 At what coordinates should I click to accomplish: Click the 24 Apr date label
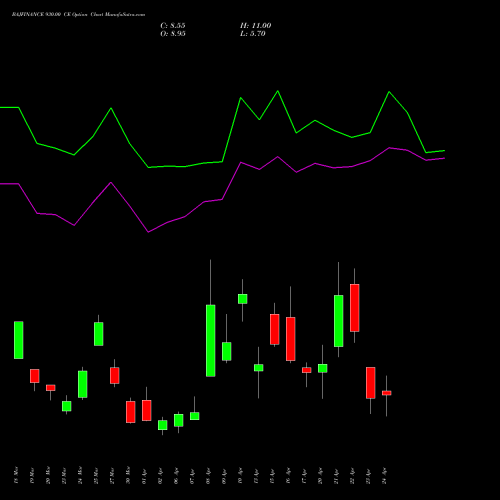click(384, 476)
